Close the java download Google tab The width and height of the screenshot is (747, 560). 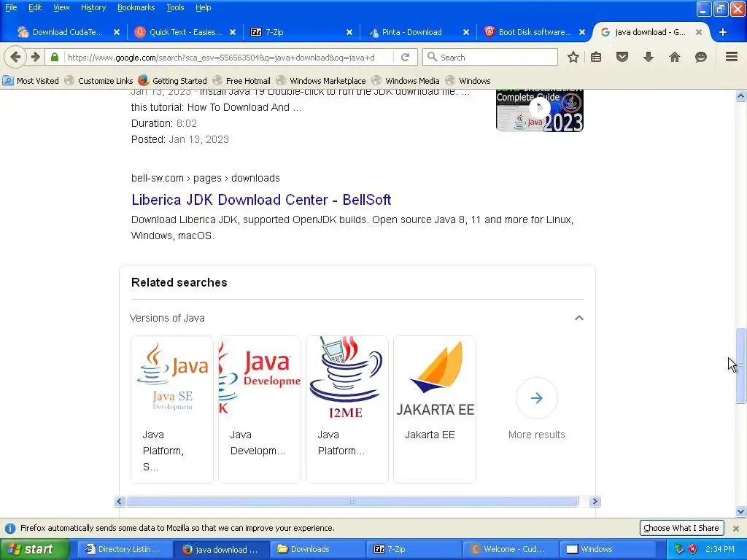698,32
